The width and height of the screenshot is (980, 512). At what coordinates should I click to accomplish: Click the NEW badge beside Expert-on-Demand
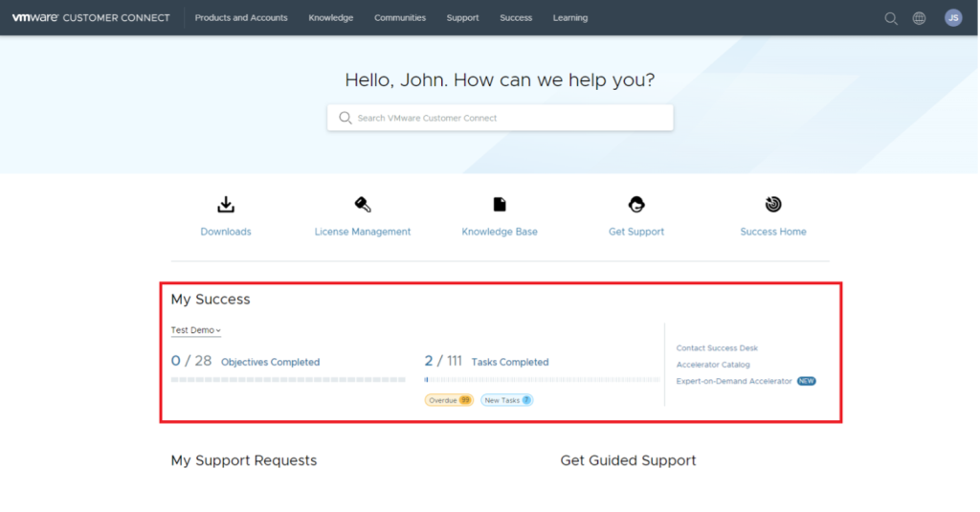tap(806, 381)
